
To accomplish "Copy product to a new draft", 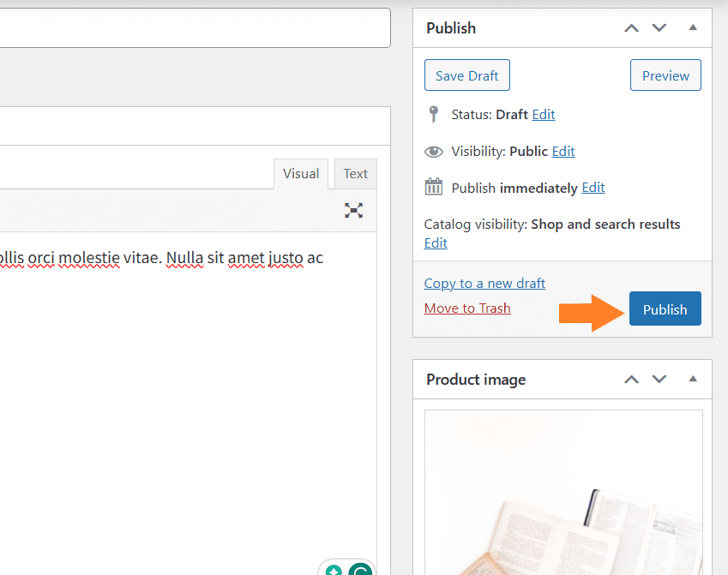I will tap(484, 283).
